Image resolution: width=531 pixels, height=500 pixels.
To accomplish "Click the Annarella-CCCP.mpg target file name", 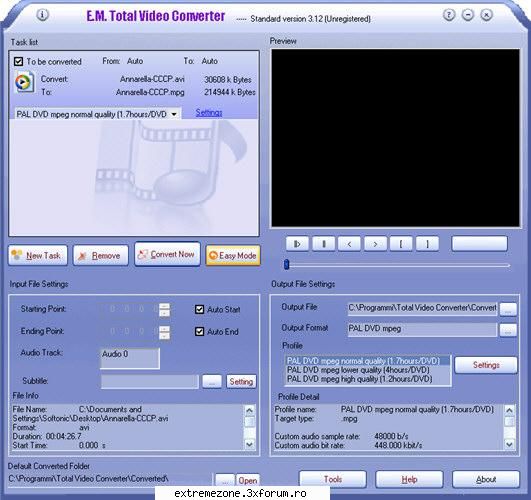I will [x=150, y=92].
